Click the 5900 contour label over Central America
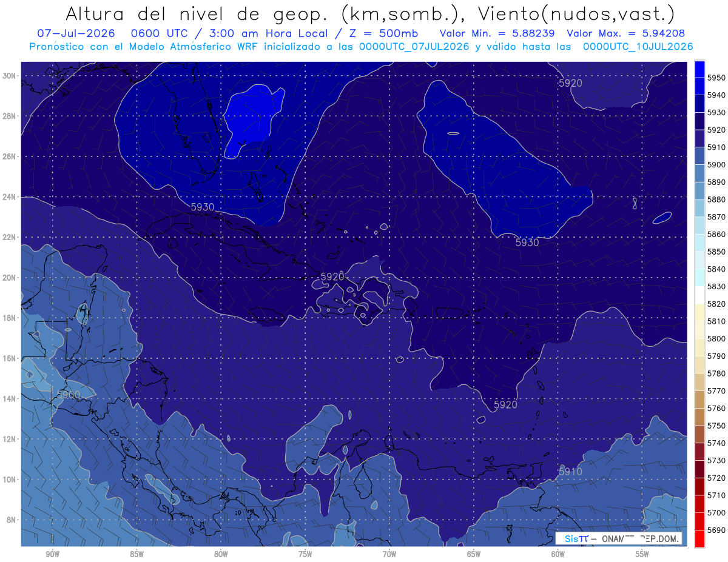This screenshot has height=562, width=728. point(68,395)
